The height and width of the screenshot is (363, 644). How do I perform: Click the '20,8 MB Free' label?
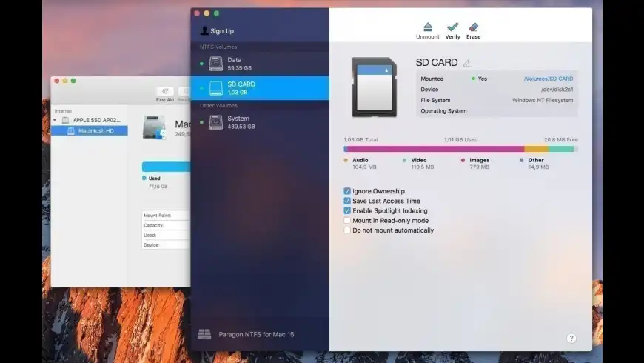click(561, 140)
